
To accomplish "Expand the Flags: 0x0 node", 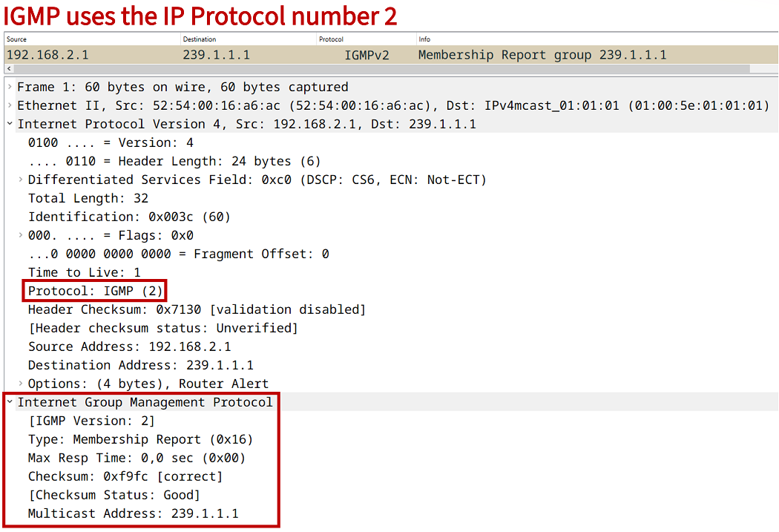I will (21, 236).
